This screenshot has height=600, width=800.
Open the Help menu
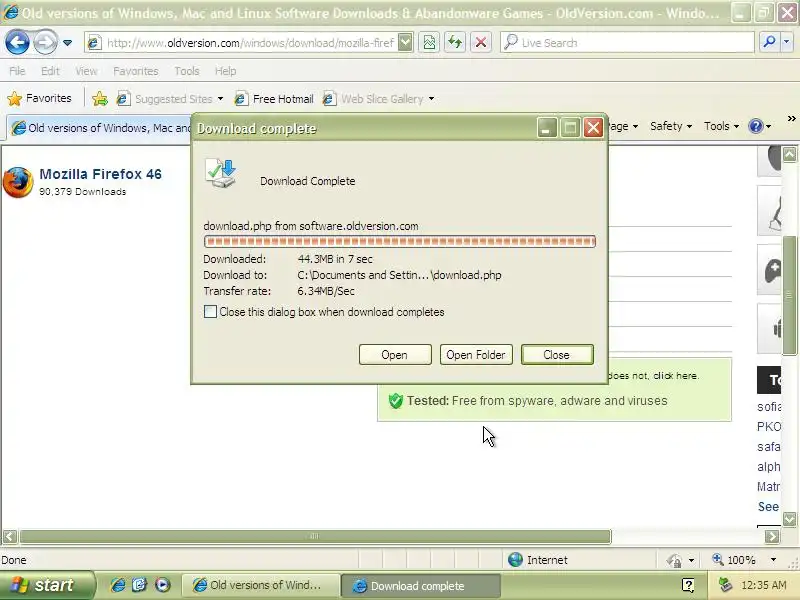coord(225,71)
